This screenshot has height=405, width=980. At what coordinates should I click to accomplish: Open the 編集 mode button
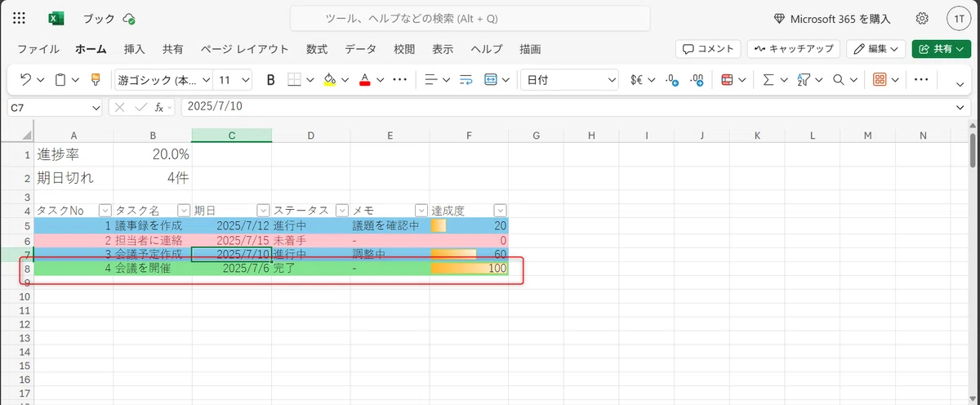pyautogui.click(x=876, y=49)
